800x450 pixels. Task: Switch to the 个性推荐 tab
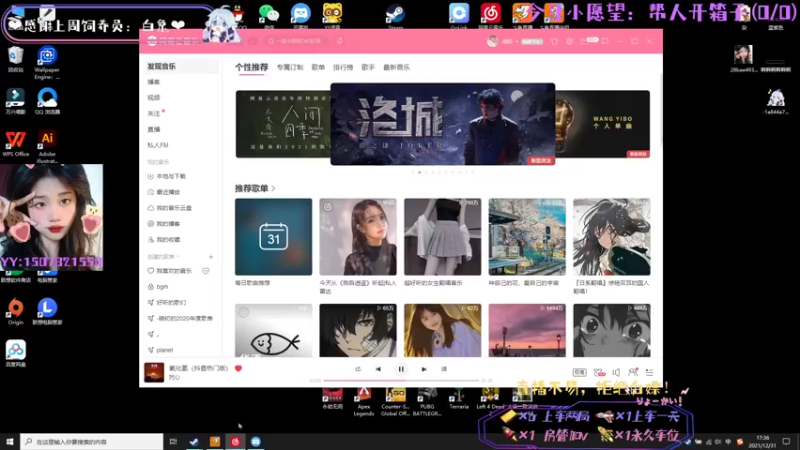[252, 67]
